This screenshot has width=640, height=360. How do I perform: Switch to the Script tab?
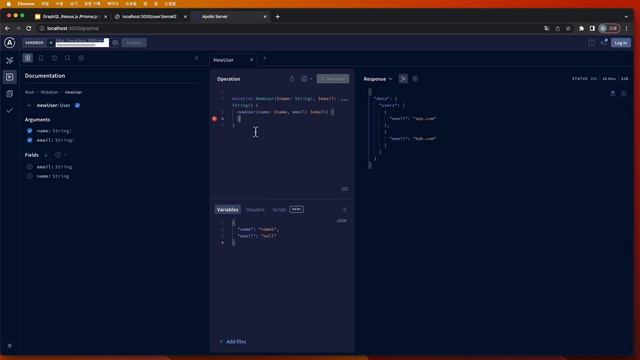click(279, 210)
